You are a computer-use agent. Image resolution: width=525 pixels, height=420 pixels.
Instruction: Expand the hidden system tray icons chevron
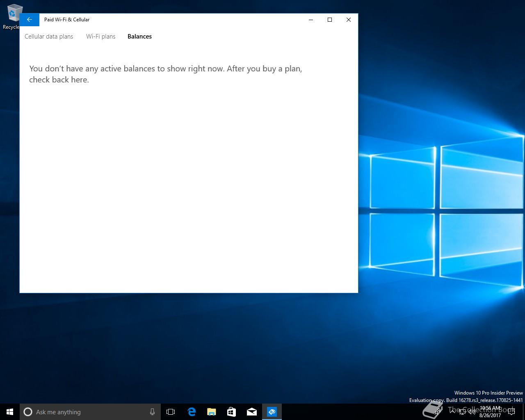(x=452, y=412)
